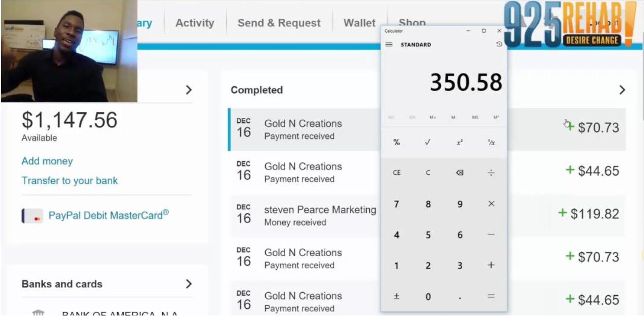644x317 pixels.
Task: Select the steven Pearce Marketing transaction
Action: [320, 210]
